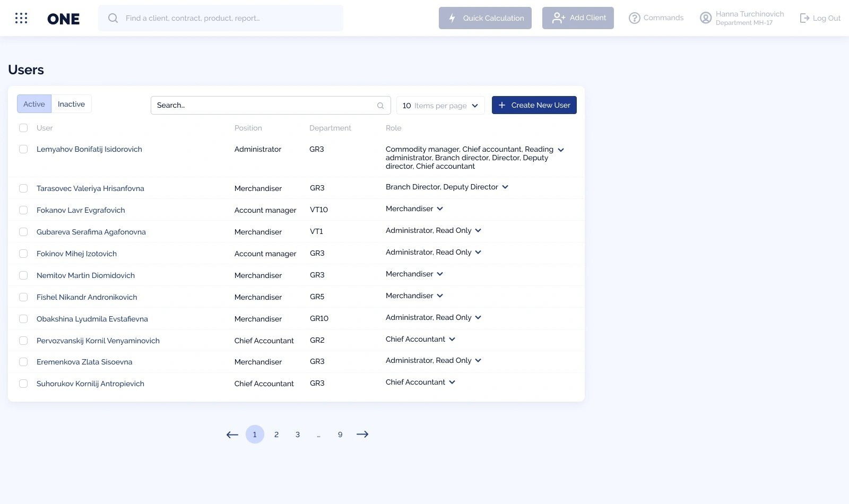Switch to the Inactive users tab
The height and width of the screenshot is (504, 849).
click(71, 104)
